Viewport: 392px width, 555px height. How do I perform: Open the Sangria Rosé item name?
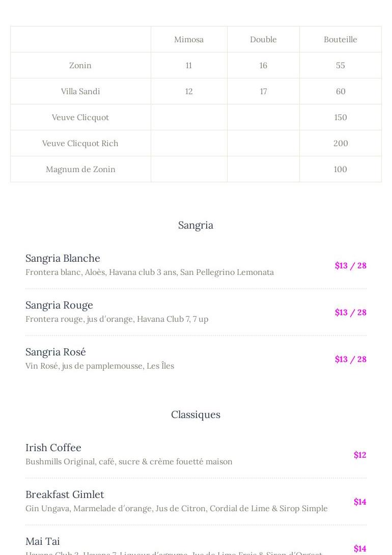click(55, 352)
